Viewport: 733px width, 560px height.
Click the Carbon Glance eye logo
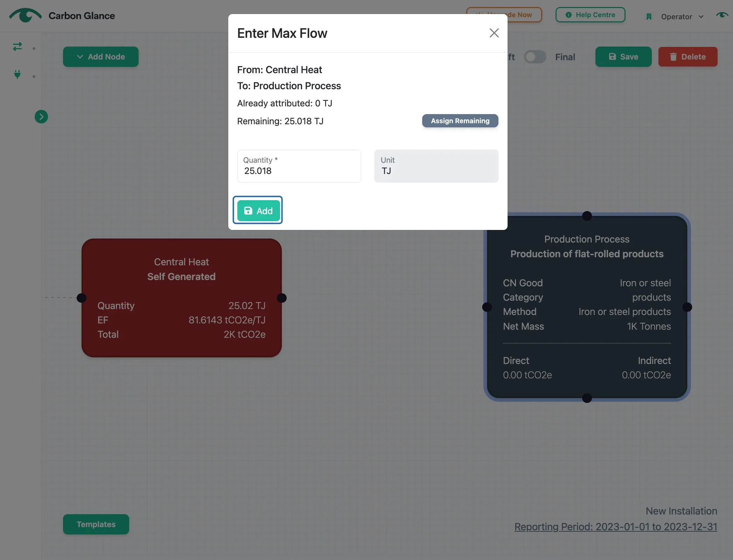(25, 15)
